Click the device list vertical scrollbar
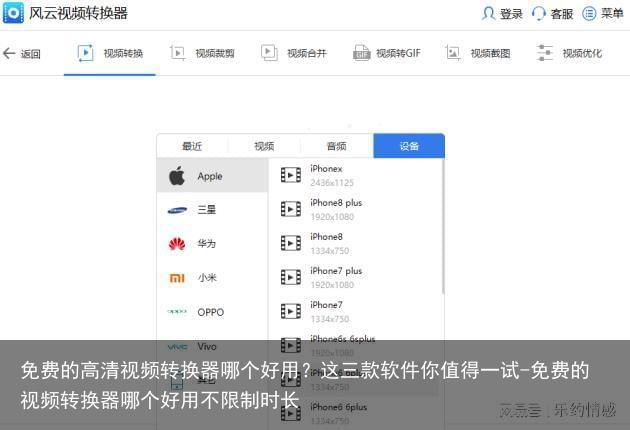Image resolution: width=630 pixels, height=430 pixels. click(443, 226)
